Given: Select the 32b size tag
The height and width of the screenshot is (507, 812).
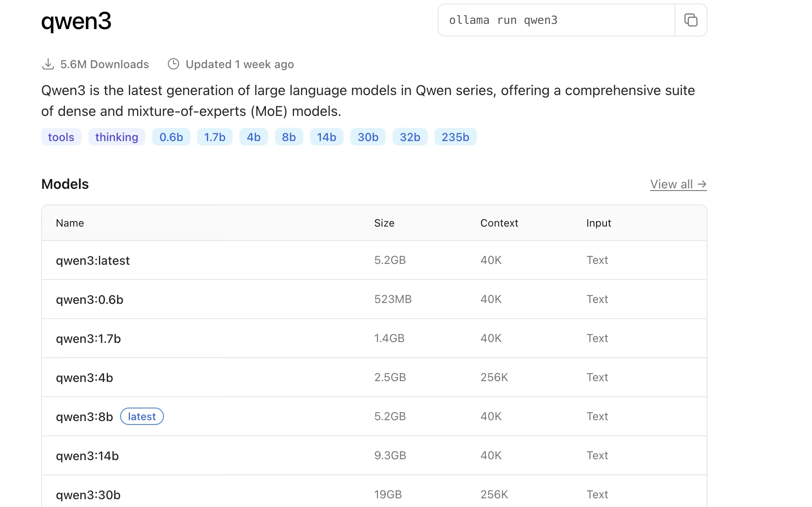Looking at the screenshot, I should [410, 137].
